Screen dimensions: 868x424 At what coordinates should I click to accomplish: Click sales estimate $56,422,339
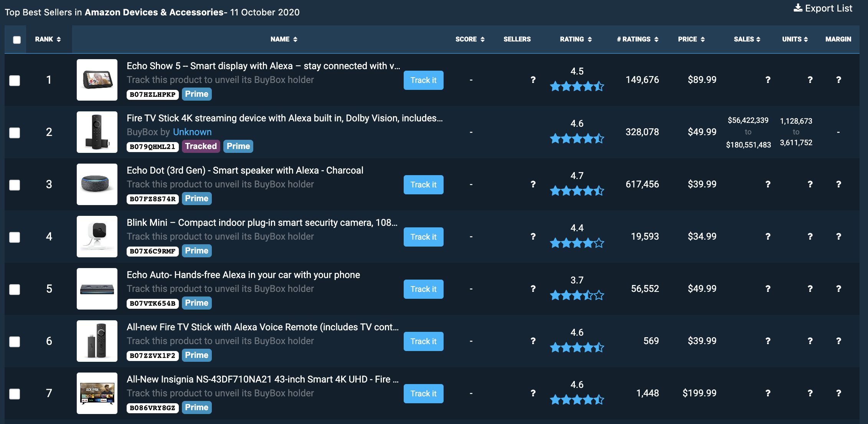(748, 120)
